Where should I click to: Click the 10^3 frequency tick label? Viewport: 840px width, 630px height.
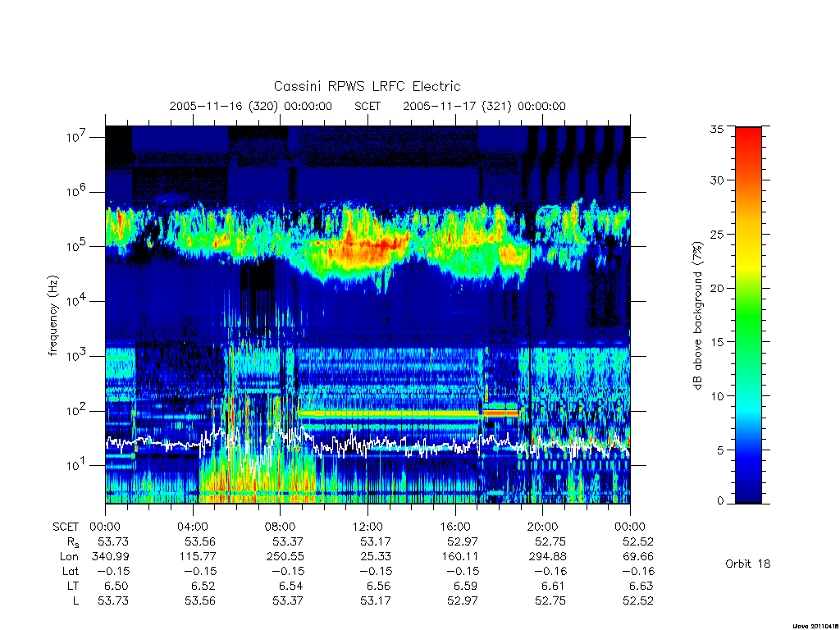[x=76, y=355]
